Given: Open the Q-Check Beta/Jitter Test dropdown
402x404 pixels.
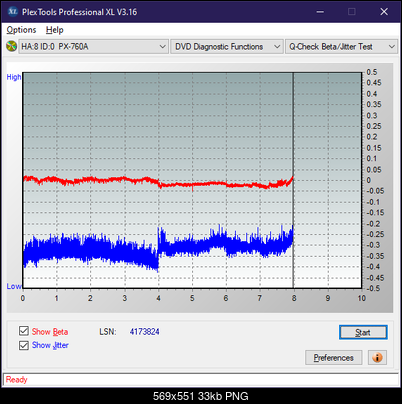Looking at the screenshot, I should [x=342, y=47].
